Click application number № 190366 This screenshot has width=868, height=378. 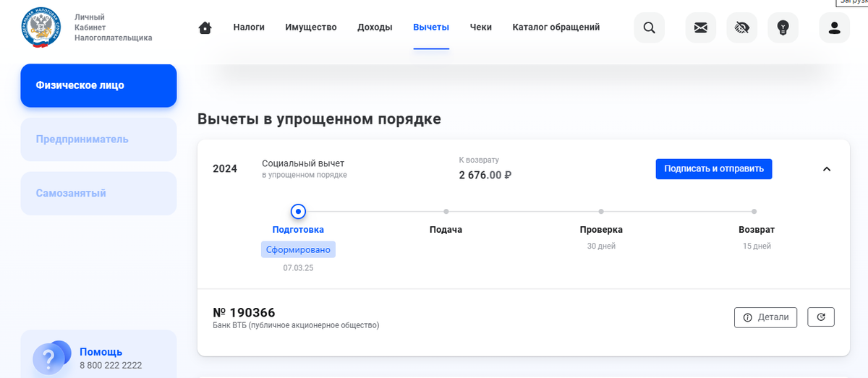[244, 312]
